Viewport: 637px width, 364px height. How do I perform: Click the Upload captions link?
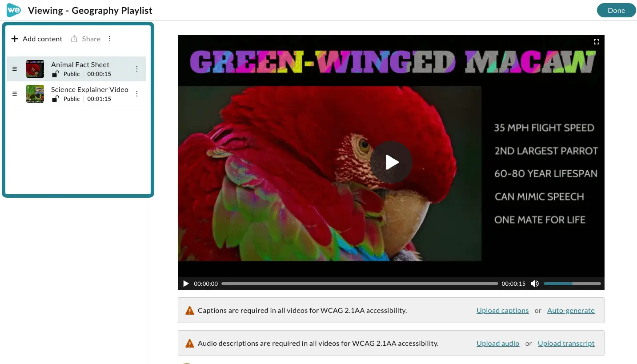(x=502, y=310)
